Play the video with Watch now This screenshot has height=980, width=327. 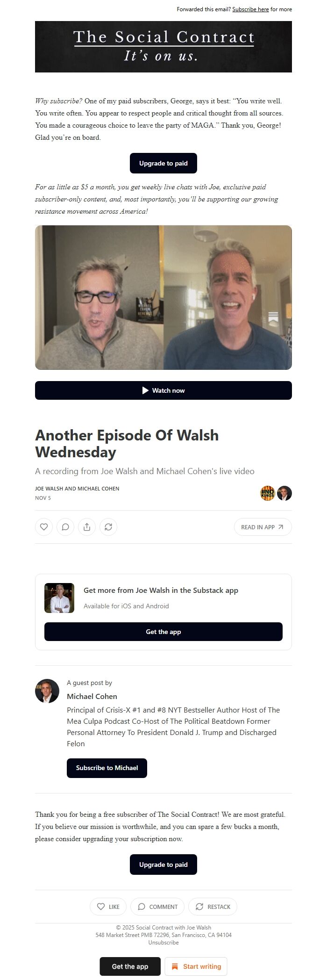pyautogui.click(x=163, y=390)
